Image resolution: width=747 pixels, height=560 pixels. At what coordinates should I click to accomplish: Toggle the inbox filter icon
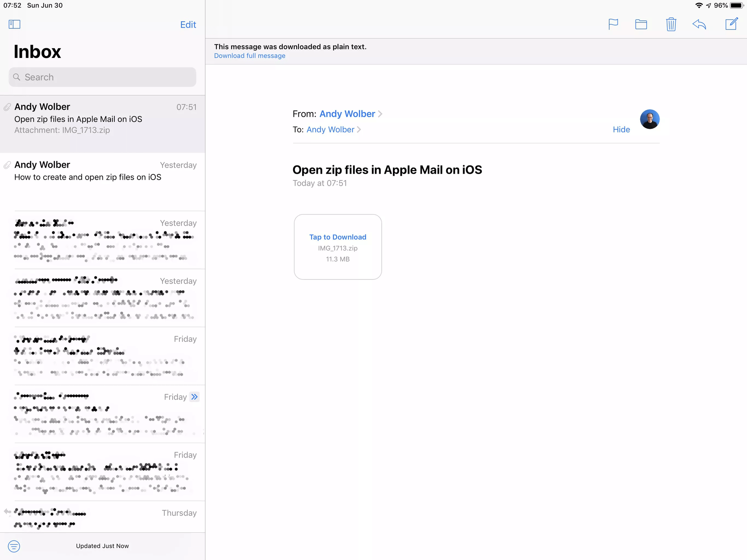tap(14, 546)
